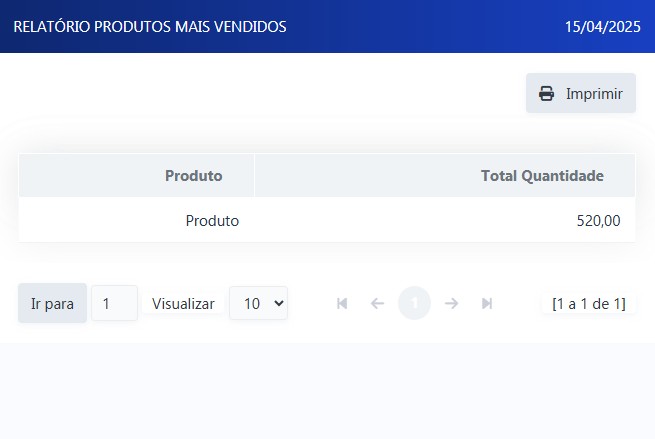Viewport: 655px width, 439px height.
Task: Sort by the Produto column header
Action: (193, 175)
